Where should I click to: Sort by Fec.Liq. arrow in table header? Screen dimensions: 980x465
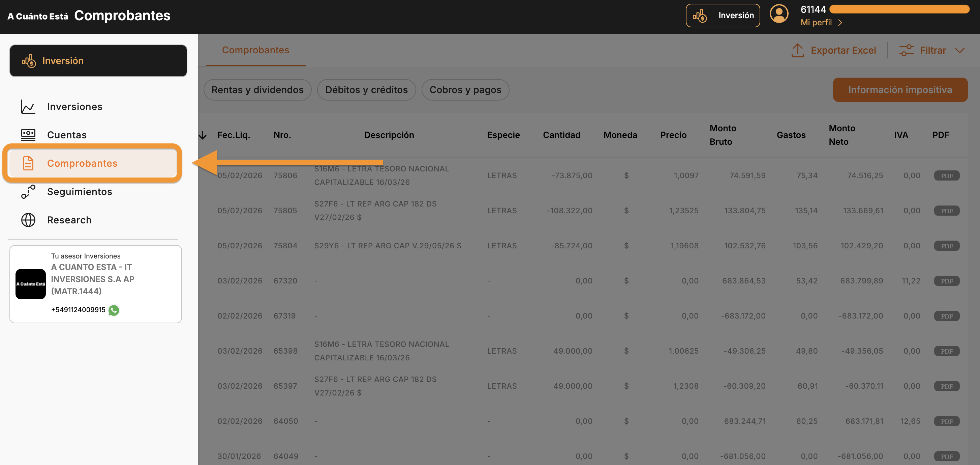click(203, 135)
